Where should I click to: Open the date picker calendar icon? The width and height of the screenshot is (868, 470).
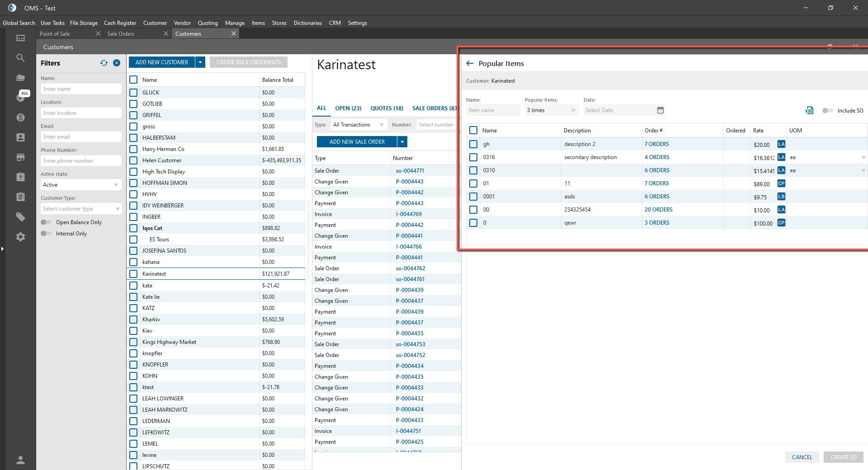click(x=660, y=110)
